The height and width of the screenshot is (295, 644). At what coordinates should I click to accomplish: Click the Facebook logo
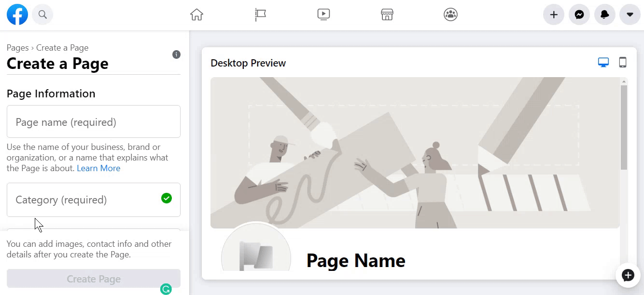pyautogui.click(x=17, y=14)
